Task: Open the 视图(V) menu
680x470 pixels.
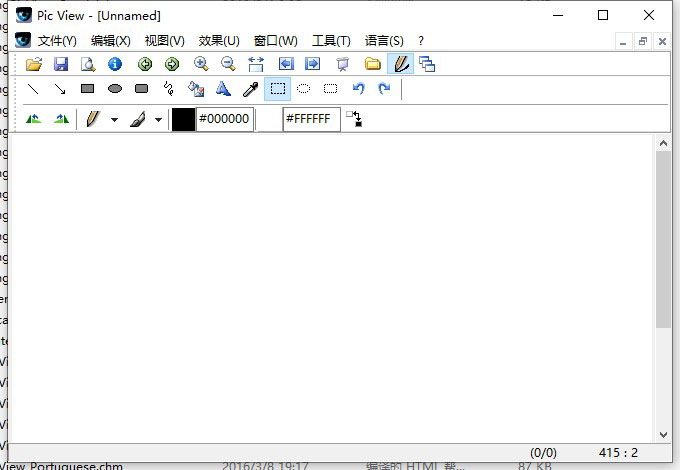Action: coord(164,41)
